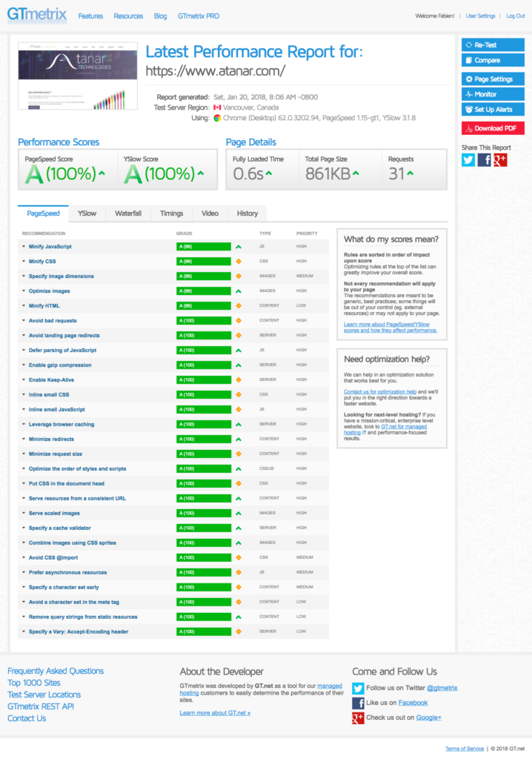Select the PageSpeed tab
This screenshot has width=532, height=759.
point(43,213)
